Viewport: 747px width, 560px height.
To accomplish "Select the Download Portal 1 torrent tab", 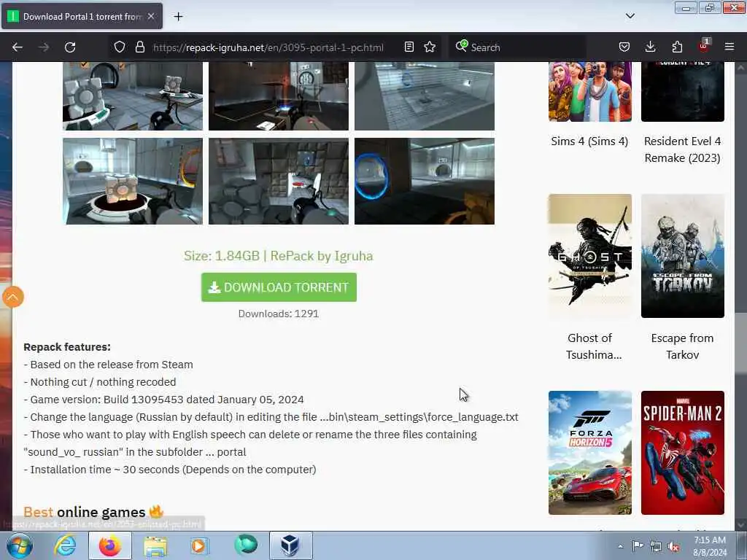I will (x=82, y=17).
